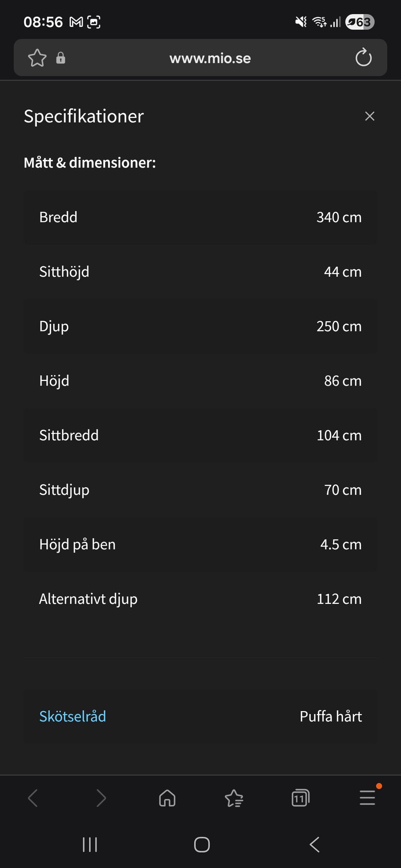401x868 pixels.
Task: Close the Specifikationer panel
Action: [x=370, y=116]
